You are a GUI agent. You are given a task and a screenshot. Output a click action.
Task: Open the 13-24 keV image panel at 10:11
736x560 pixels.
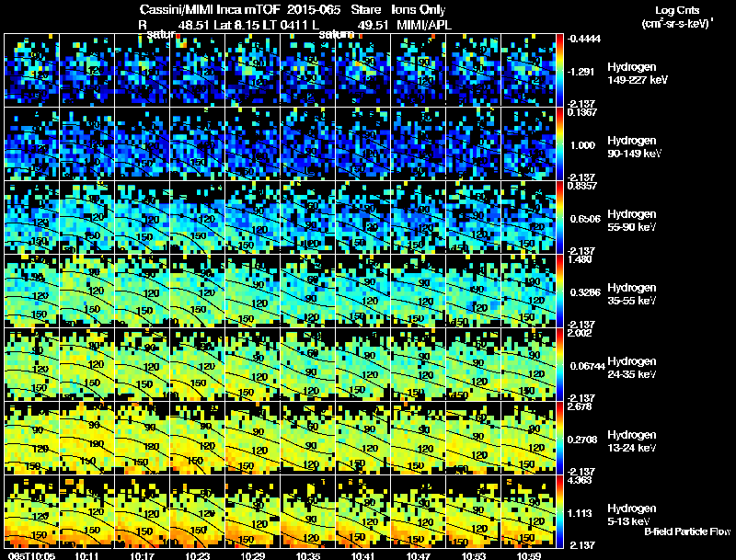(x=86, y=438)
